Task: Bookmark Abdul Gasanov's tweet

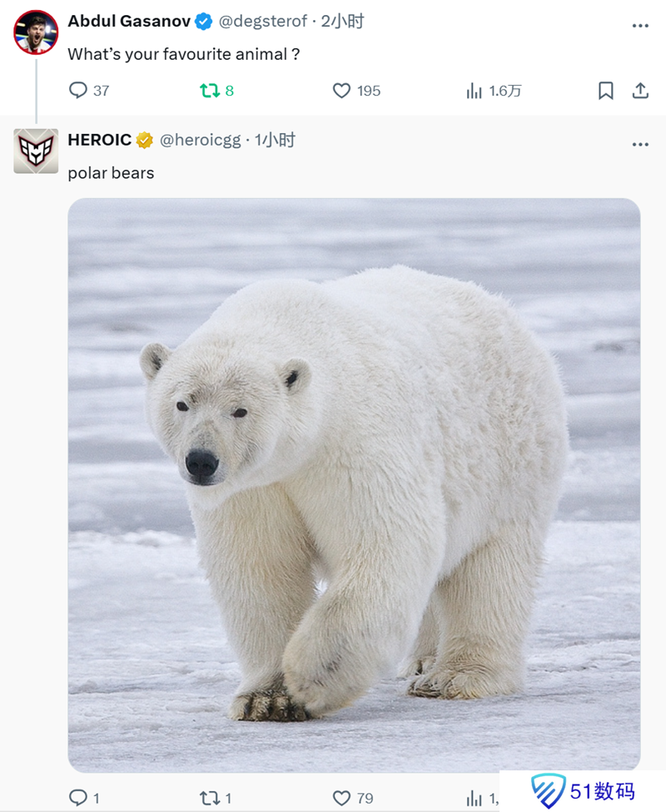Action: 606,91
